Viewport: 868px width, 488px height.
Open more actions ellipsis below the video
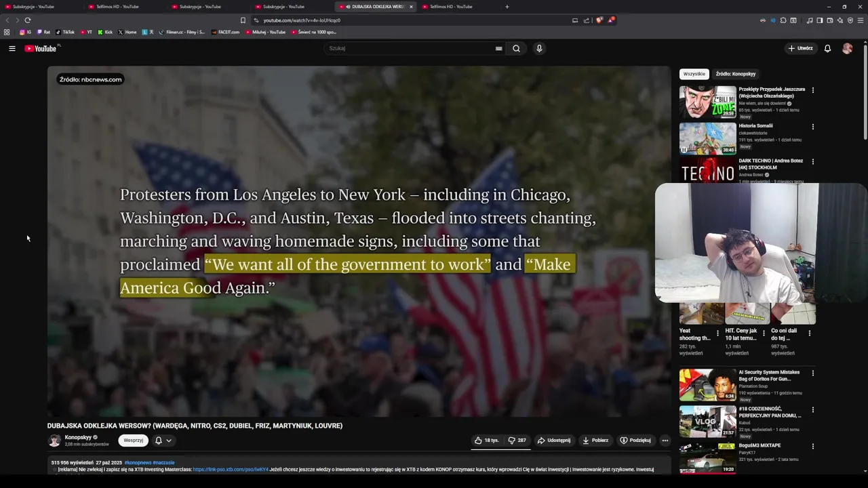click(665, 441)
